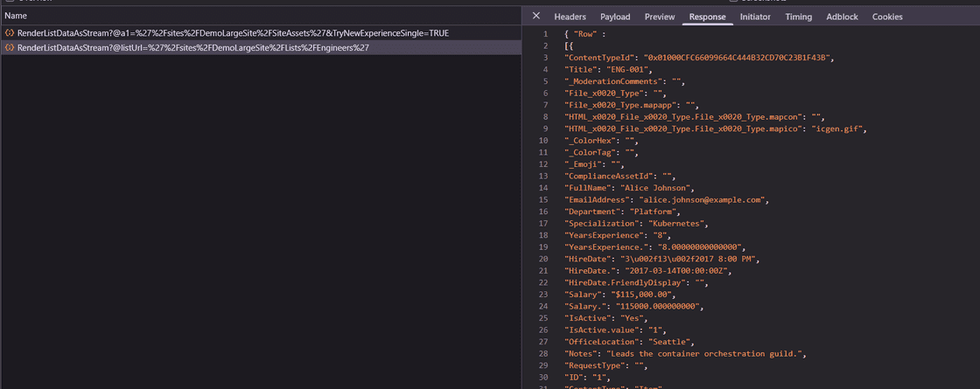
Task: Close the request details panel
Action: click(x=535, y=17)
